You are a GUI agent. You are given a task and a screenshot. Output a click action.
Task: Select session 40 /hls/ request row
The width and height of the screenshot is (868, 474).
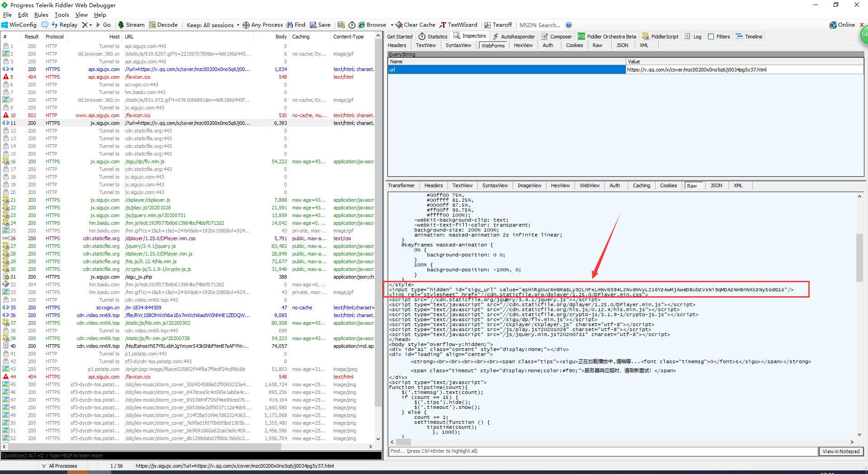188,346
